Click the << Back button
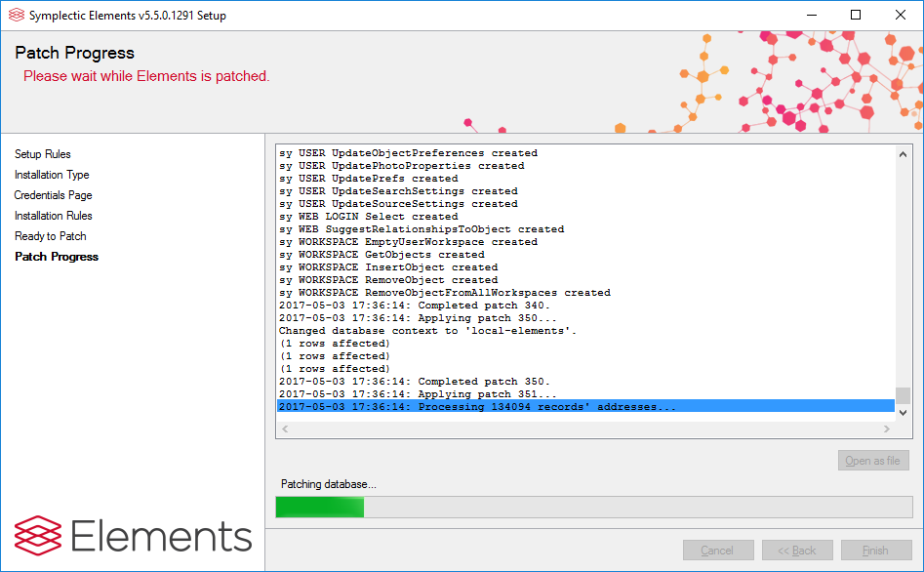The image size is (924, 572). coord(797,551)
